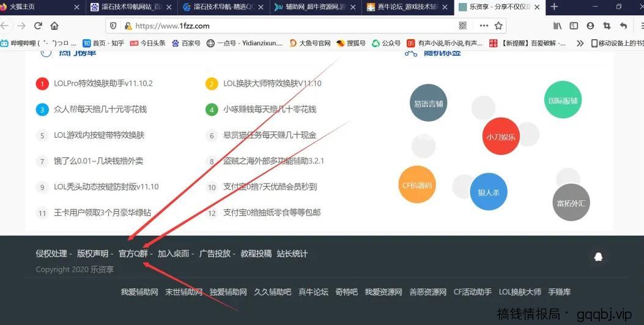
Task: Switch to the 辅助网_超牛资源网 tab
Action: pyautogui.click(x=316, y=7)
